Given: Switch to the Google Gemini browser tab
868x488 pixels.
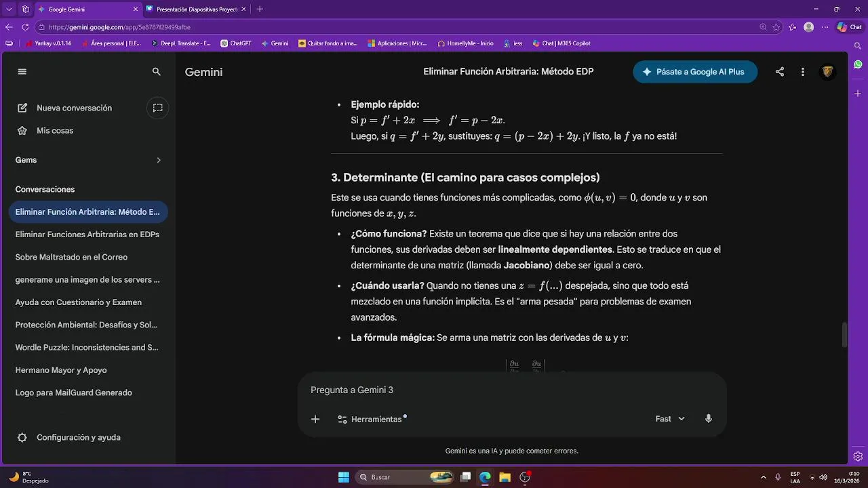Looking at the screenshot, I should 87,9.
